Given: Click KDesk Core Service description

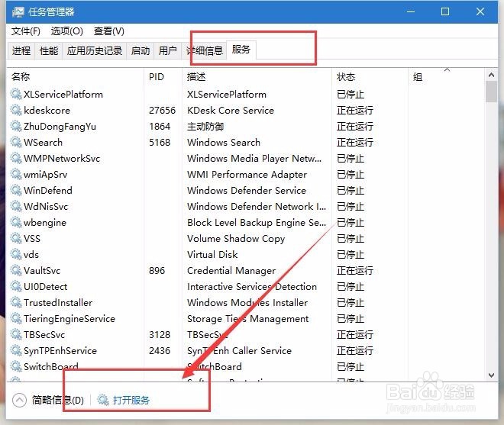Looking at the screenshot, I should (x=231, y=110).
